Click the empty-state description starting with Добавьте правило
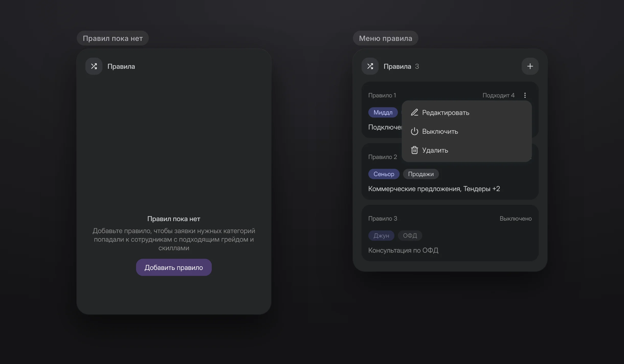624x364 pixels. click(174, 239)
